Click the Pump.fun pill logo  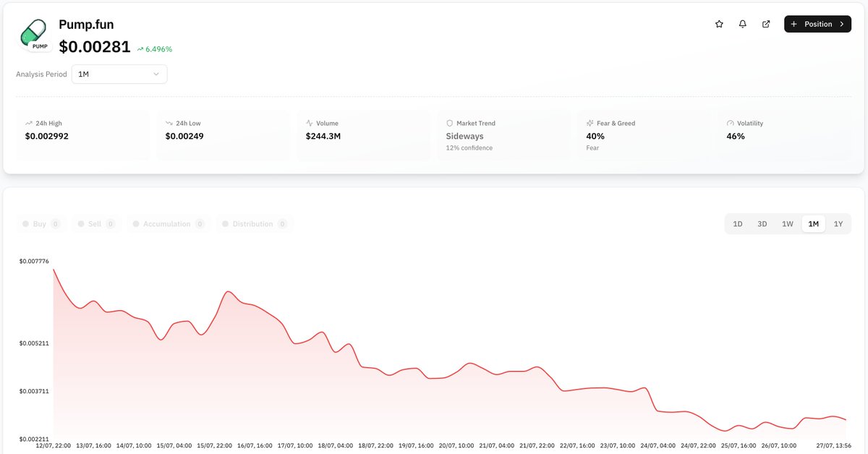coord(35,35)
